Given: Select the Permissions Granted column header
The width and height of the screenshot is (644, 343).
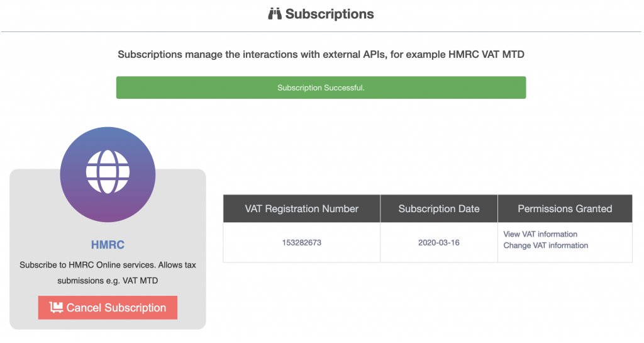Looking at the screenshot, I should click(x=565, y=209).
